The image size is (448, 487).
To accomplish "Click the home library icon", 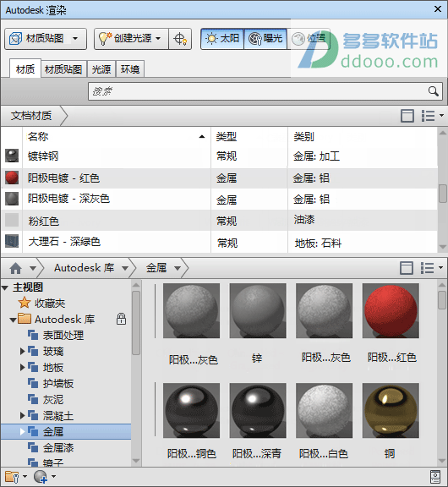I will 15,268.
